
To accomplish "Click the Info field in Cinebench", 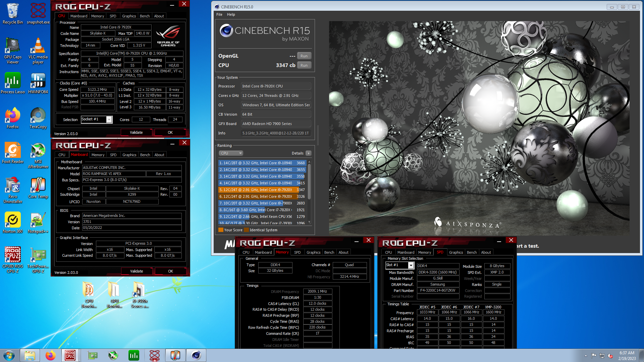I will [x=276, y=133].
